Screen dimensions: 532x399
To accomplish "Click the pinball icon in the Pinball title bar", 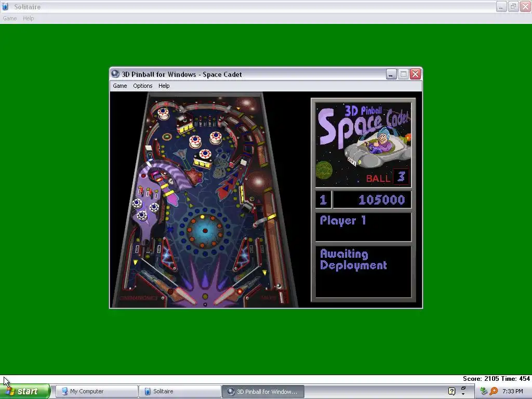I will click(115, 74).
